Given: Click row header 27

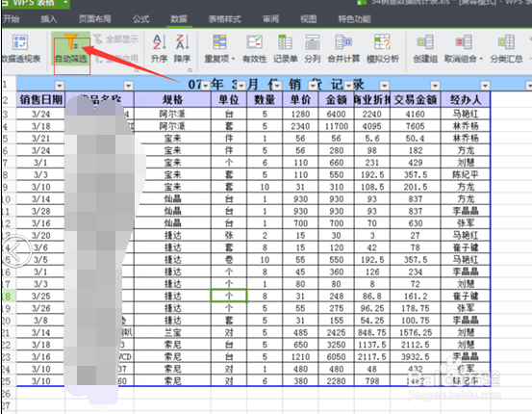Looking at the screenshot, I should (x=7, y=406).
